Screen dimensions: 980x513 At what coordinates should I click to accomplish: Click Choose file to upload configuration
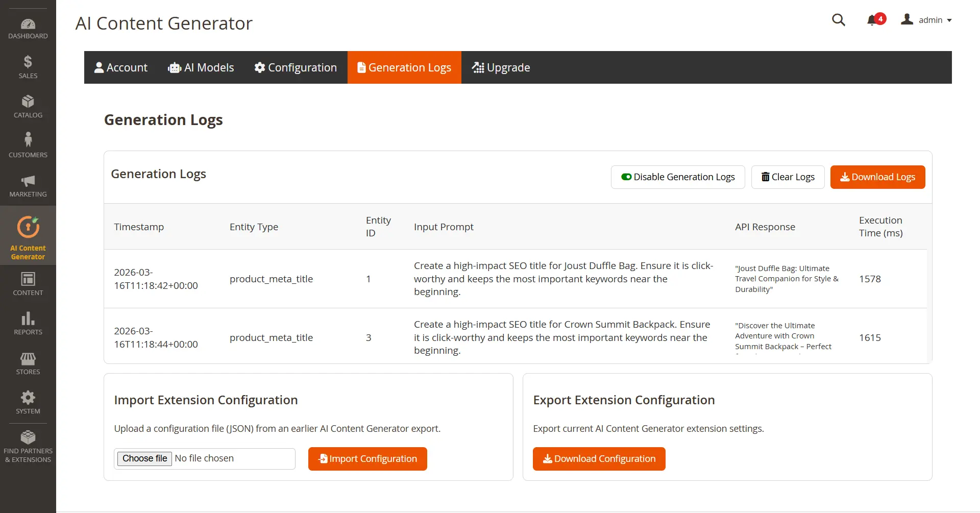coord(144,458)
